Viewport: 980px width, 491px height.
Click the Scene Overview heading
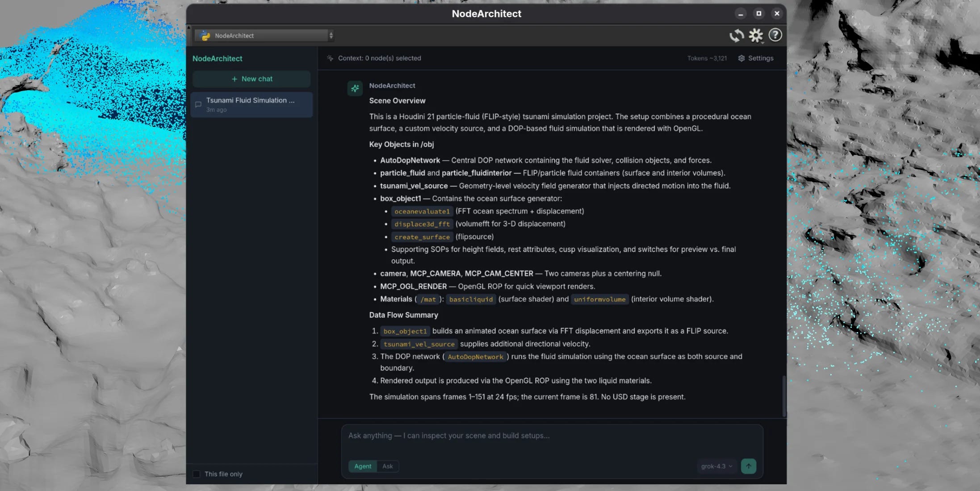[397, 101]
